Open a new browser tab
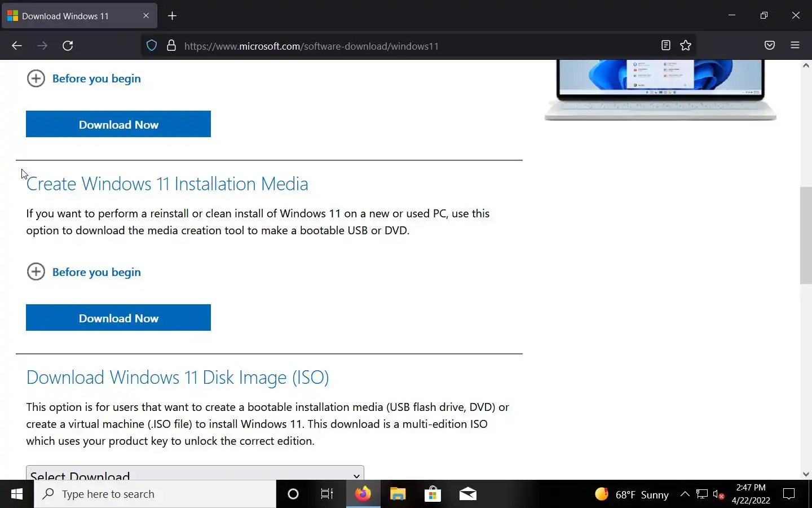 pyautogui.click(x=173, y=16)
